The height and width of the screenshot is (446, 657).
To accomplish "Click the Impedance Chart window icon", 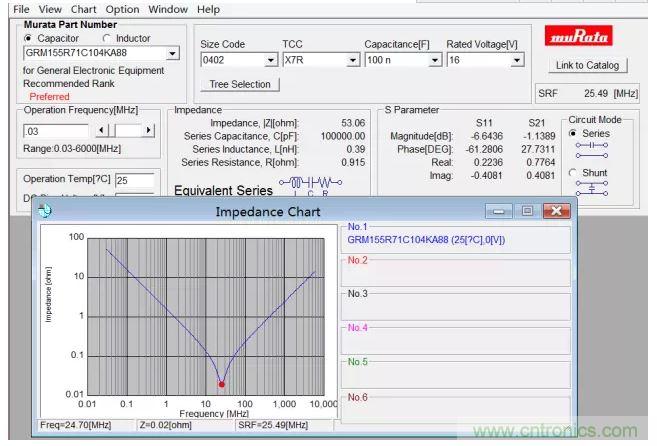I will [x=44, y=211].
